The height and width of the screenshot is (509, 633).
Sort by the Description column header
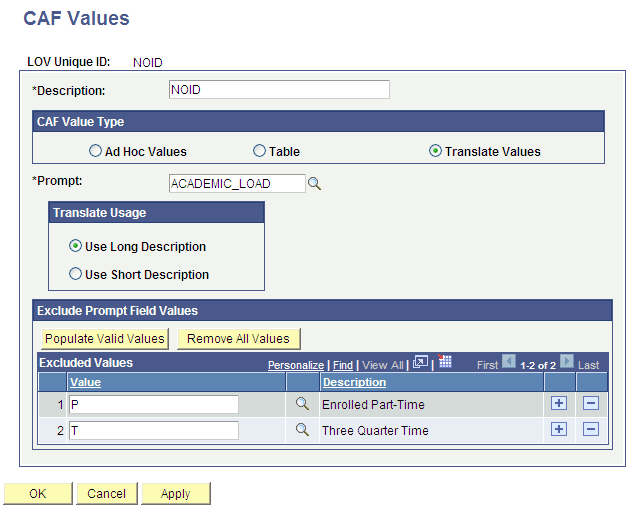click(x=354, y=382)
